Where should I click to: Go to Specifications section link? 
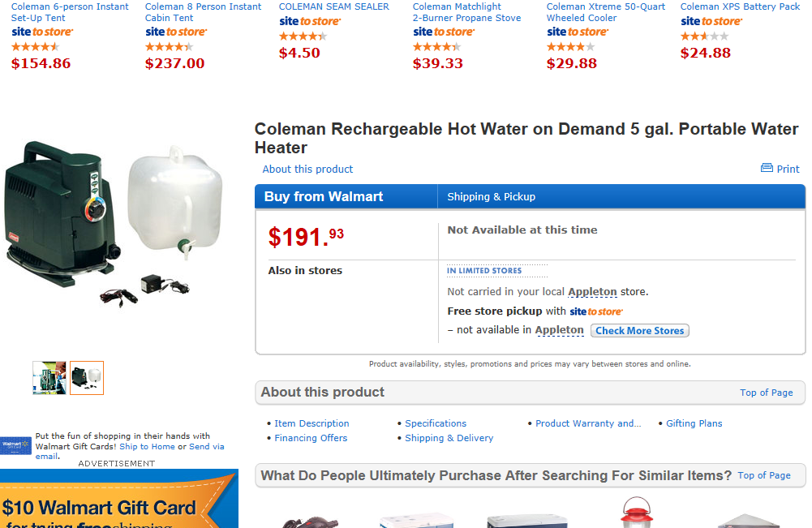click(436, 423)
